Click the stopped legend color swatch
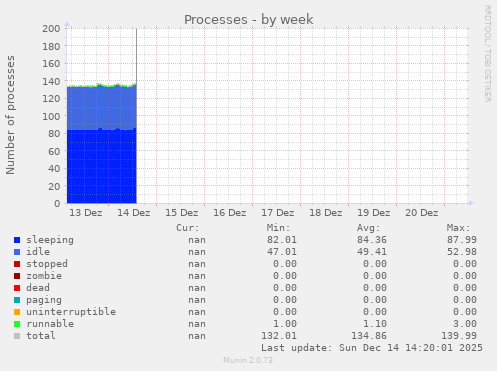The image size is (497, 371). pos(17,264)
